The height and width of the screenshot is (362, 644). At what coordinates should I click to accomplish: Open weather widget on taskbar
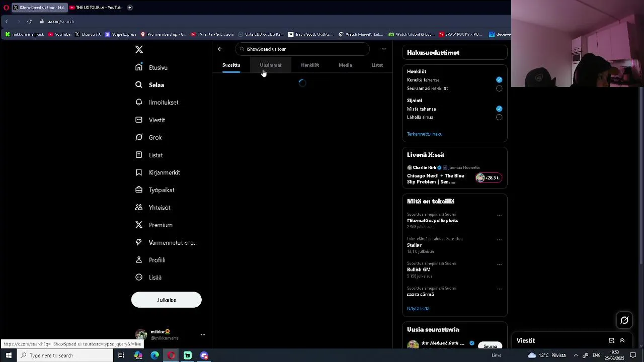coord(546,355)
